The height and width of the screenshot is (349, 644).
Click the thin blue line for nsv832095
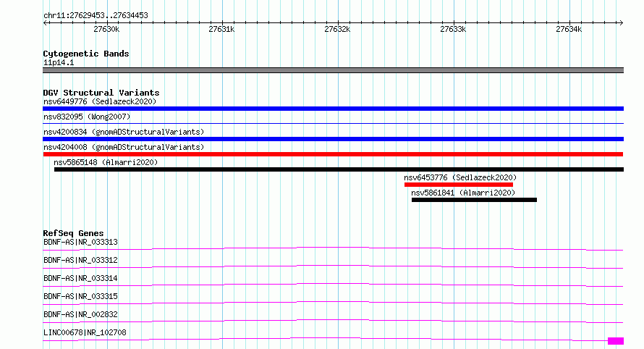333,123
